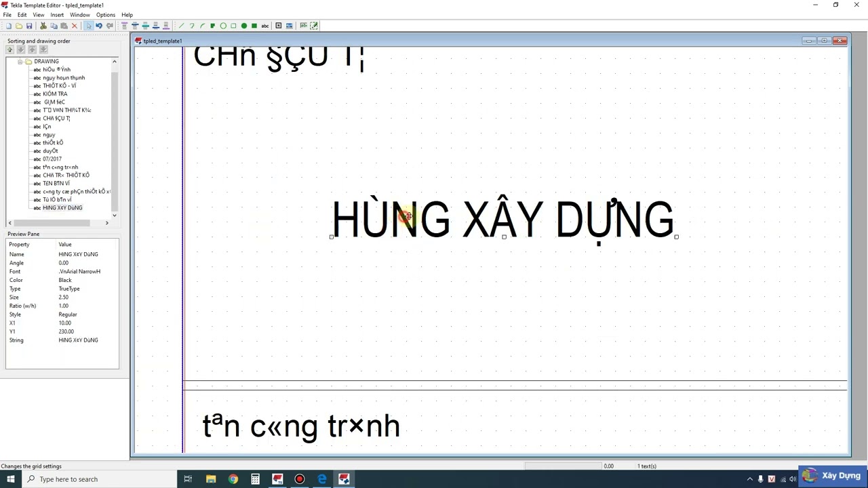Save the template using the floppy icon
The image size is (868, 488).
(x=29, y=26)
